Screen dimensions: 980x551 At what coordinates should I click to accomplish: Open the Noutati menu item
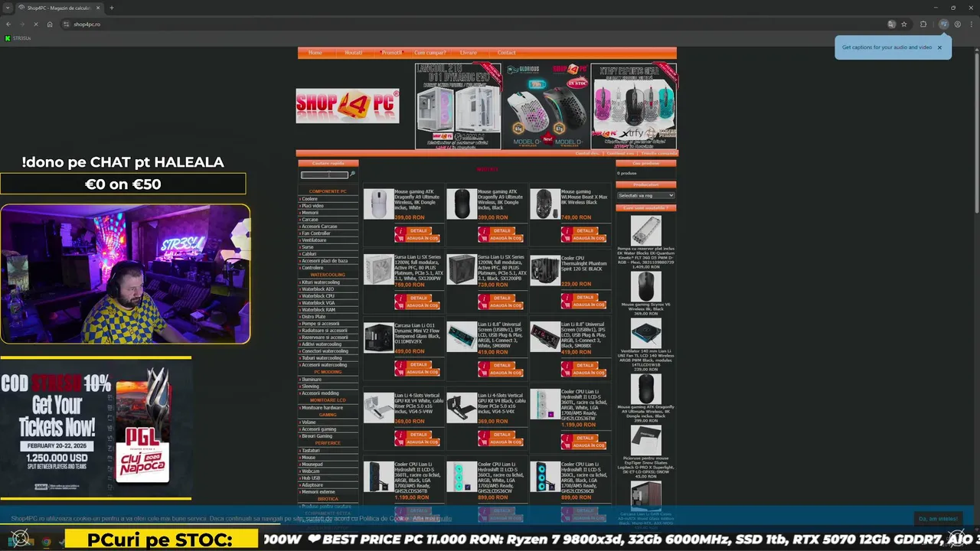(x=353, y=53)
